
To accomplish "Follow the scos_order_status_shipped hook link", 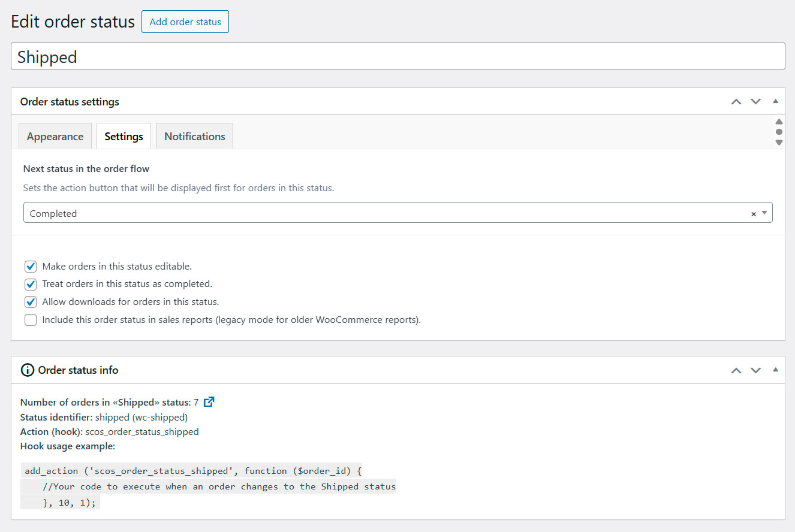I will 142,431.
